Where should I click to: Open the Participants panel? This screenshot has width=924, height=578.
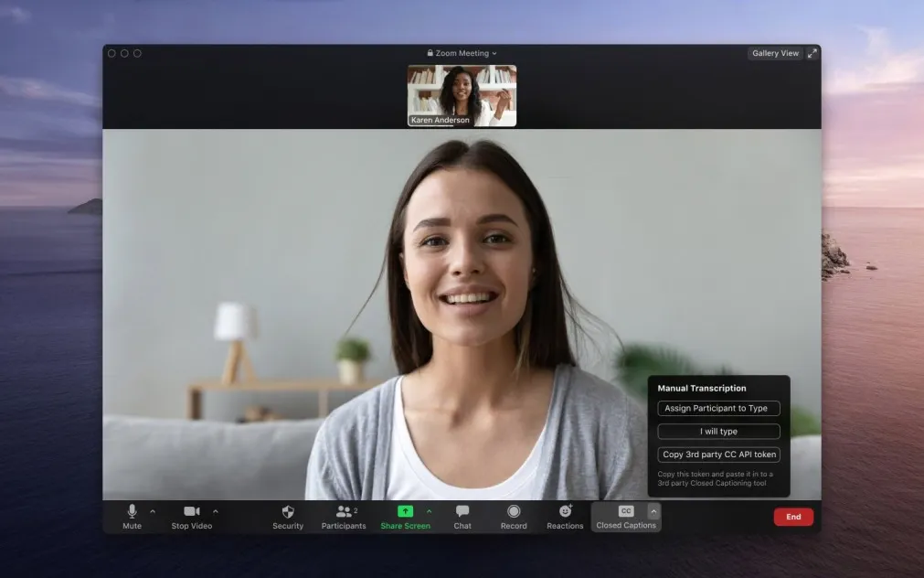point(344,517)
